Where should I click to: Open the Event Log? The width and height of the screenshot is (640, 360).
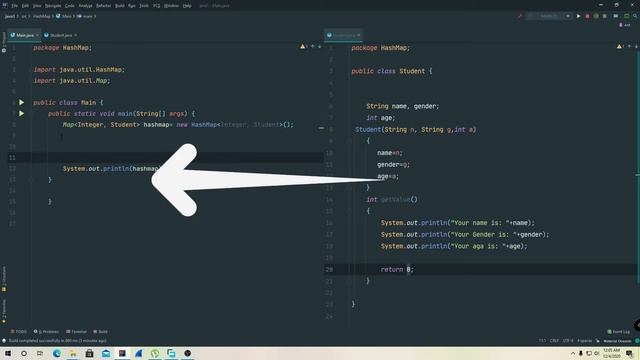click(619, 332)
